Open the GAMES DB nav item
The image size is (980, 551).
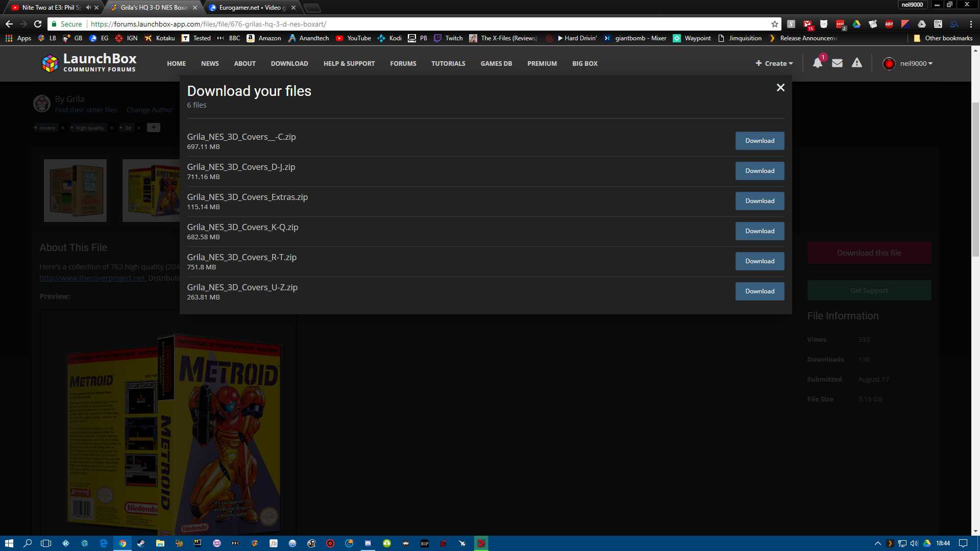(496, 64)
